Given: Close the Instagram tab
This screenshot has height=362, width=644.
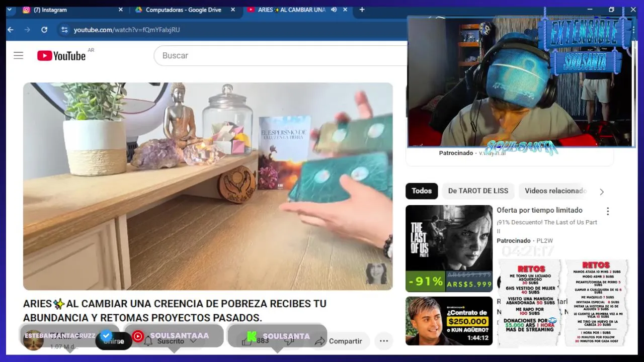Looking at the screenshot, I should [x=120, y=10].
